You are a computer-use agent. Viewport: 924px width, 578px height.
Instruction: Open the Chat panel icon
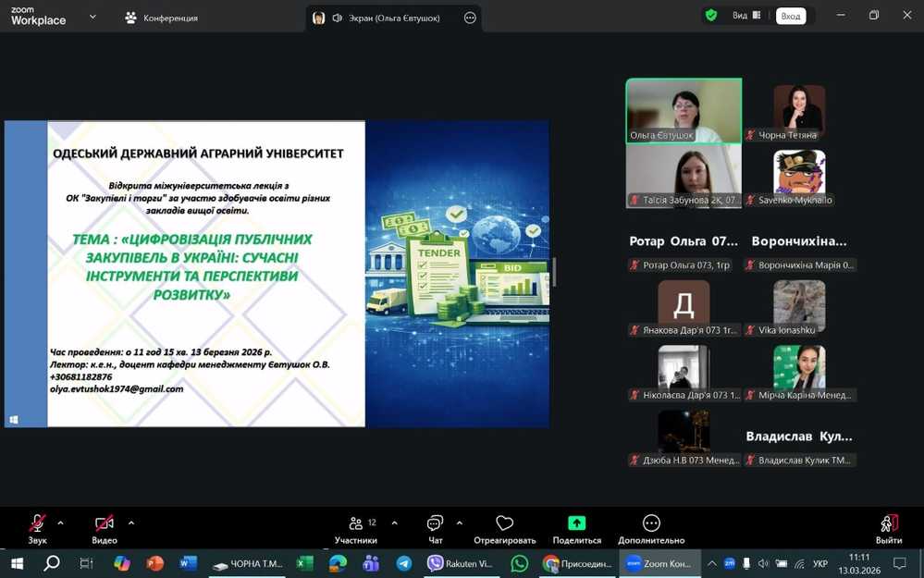(x=435, y=524)
